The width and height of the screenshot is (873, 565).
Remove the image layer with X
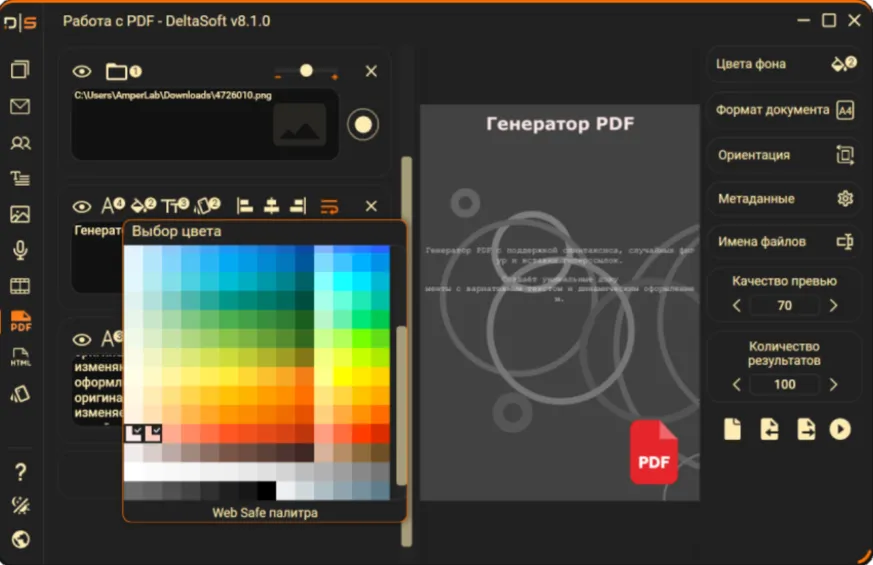pos(371,71)
